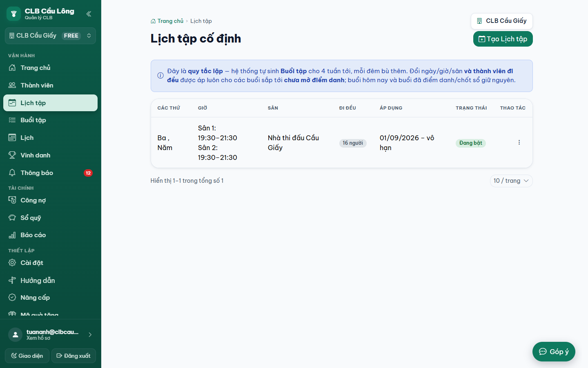Expand the tuananh profile chevron
This screenshot has height=368, width=588.
pos(90,334)
